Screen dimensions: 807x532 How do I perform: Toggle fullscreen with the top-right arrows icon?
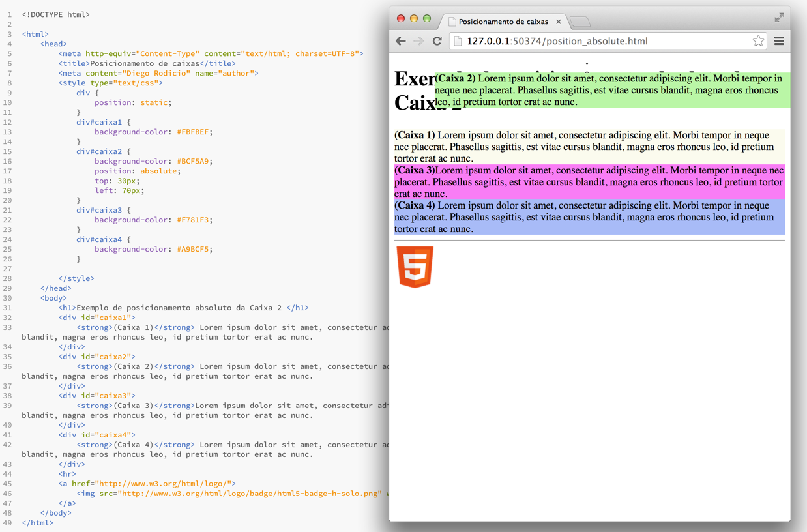pyautogui.click(x=779, y=18)
